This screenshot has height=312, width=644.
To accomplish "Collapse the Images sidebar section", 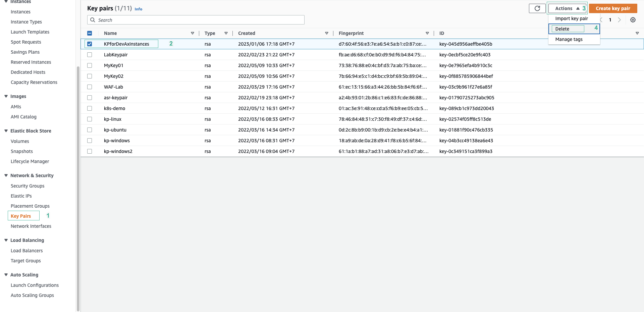I will click(x=6, y=96).
